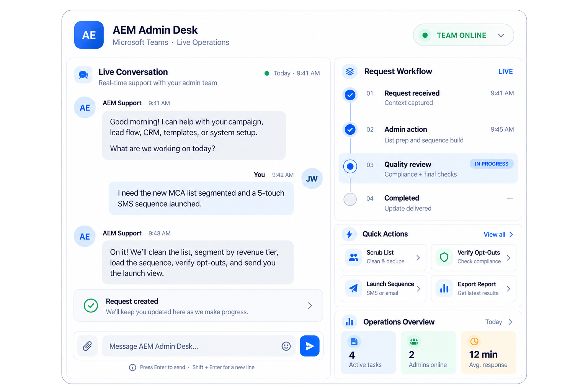Focus the Message AEM Admin Desk input field

pos(199,346)
